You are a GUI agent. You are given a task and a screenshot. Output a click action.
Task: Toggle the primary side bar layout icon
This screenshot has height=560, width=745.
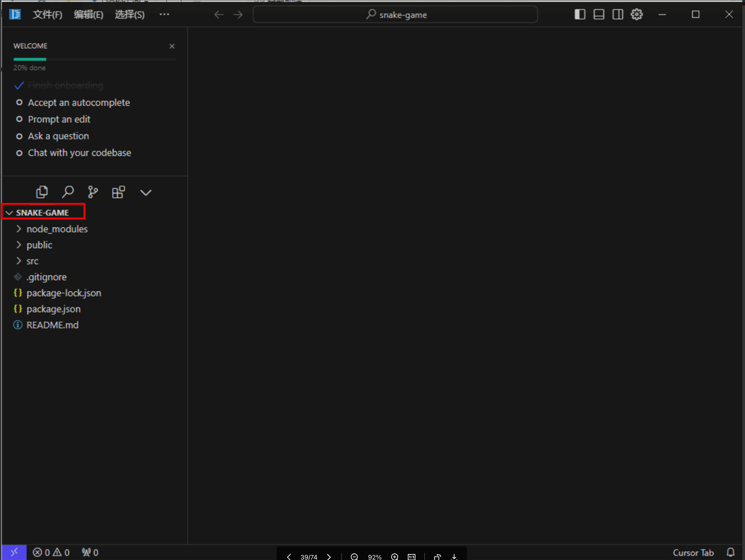(x=580, y=14)
